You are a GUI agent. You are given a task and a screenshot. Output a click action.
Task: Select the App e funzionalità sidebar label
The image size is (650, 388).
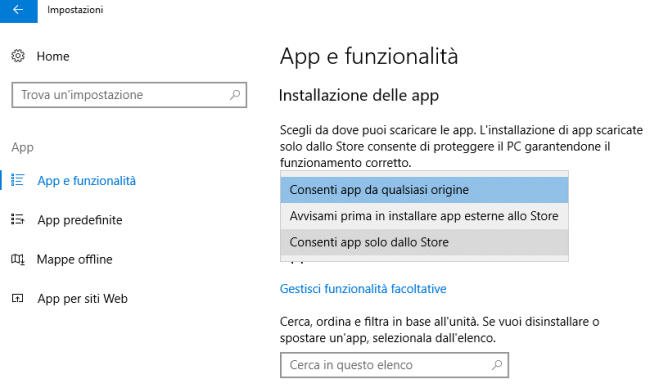coord(87,181)
